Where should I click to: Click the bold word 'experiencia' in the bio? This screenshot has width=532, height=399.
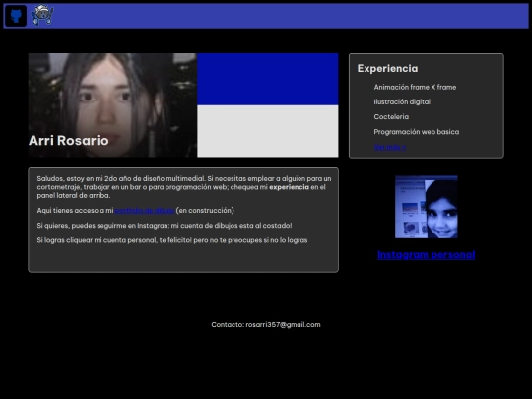pyautogui.click(x=289, y=187)
